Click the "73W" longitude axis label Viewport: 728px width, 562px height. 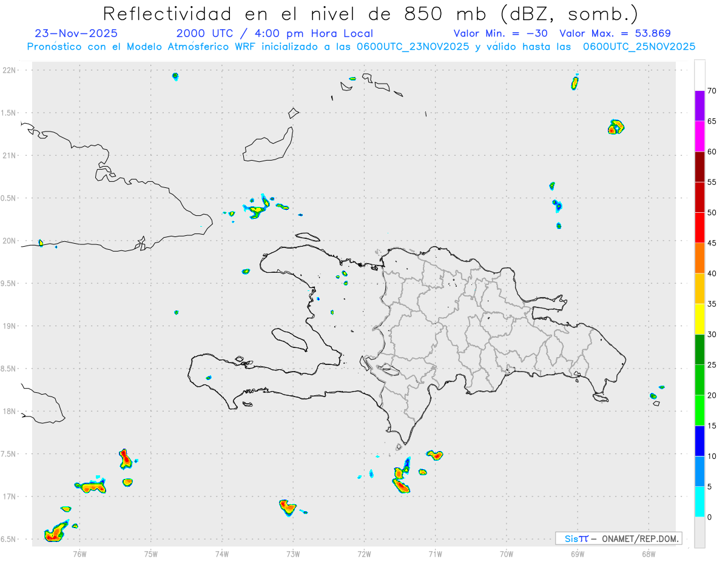click(x=293, y=554)
